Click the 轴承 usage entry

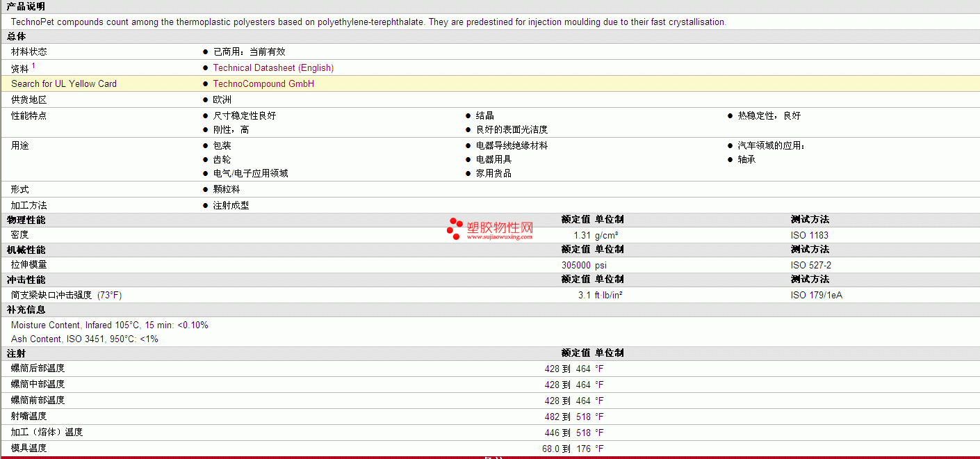[747, 160]
